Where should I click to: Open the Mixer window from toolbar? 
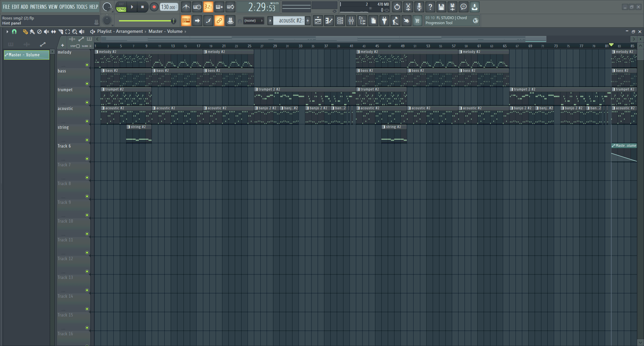coord(351,21)
